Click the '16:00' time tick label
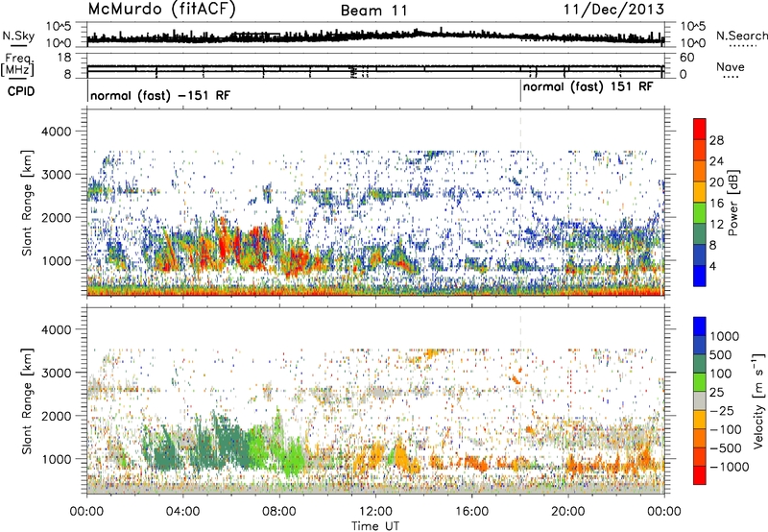Viewport: 768px width, 532px height. 471,512
